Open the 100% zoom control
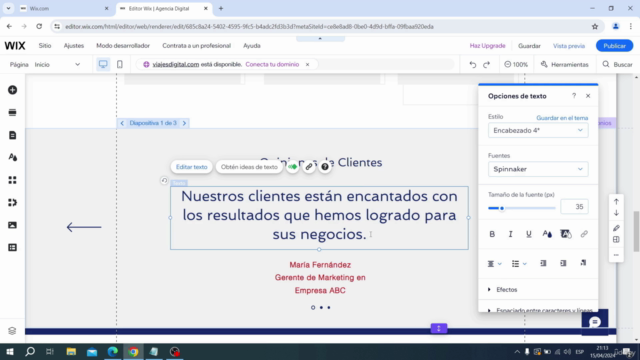 tap(516, 64)
